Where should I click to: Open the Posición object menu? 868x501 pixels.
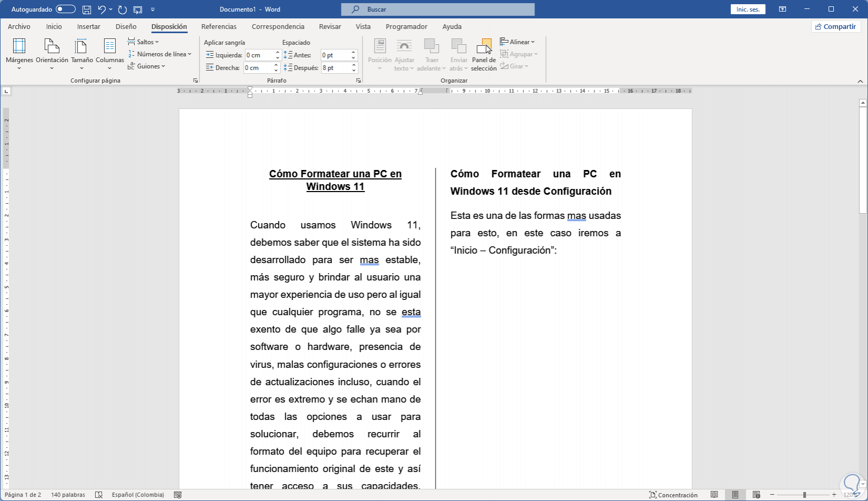click(x=380, y=54)
